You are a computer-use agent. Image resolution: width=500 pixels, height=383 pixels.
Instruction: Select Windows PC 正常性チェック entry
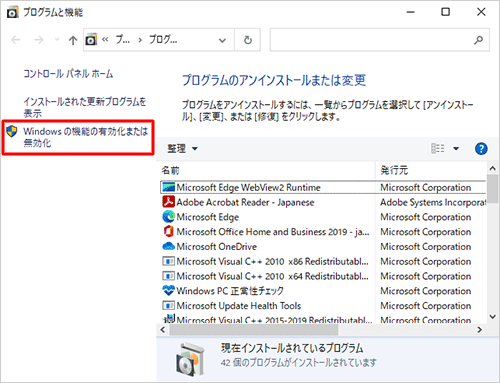click(230, 291)
